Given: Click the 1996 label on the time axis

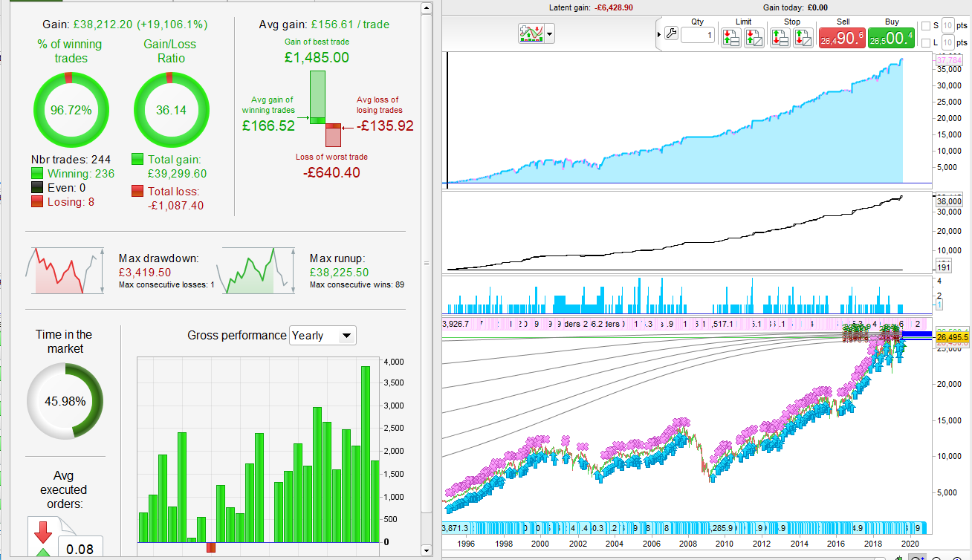Looking at the screenshot, I should click(x=466, y=544).
